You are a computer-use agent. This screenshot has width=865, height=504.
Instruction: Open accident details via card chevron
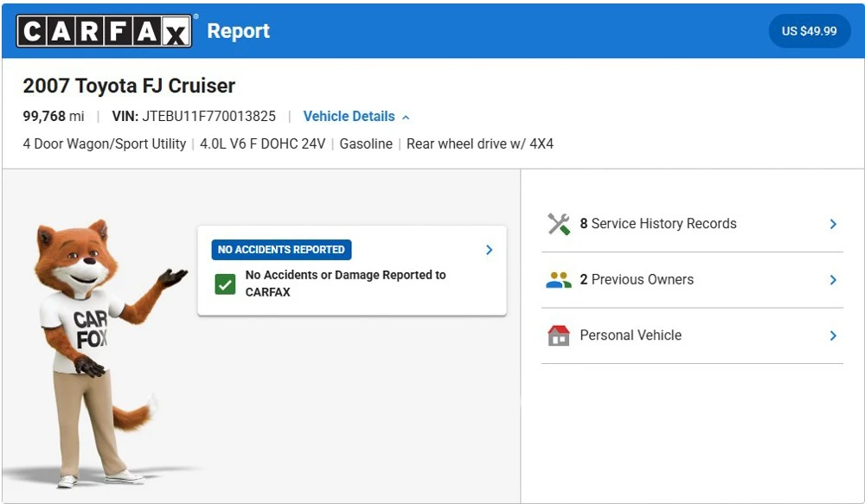pos(489,250)
